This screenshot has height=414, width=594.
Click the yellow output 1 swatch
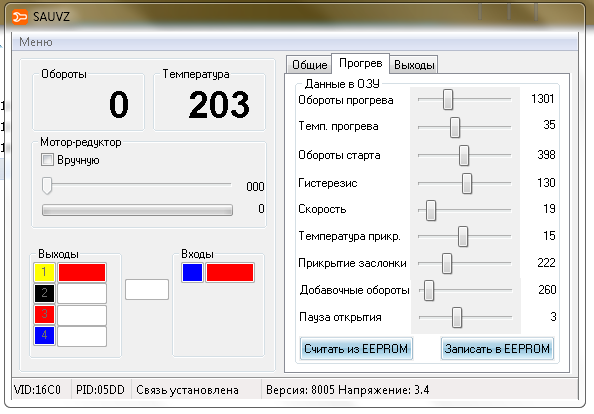click(x=44, y=272)
